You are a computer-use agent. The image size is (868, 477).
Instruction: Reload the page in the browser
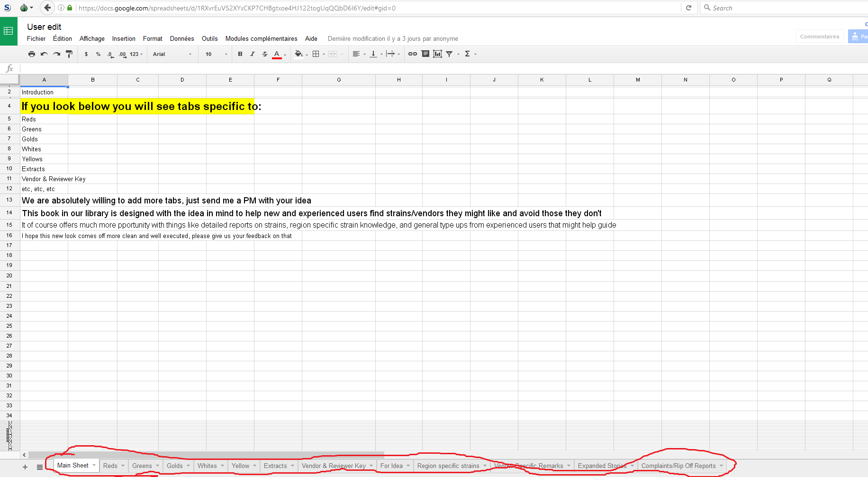(x=688, y=8)
